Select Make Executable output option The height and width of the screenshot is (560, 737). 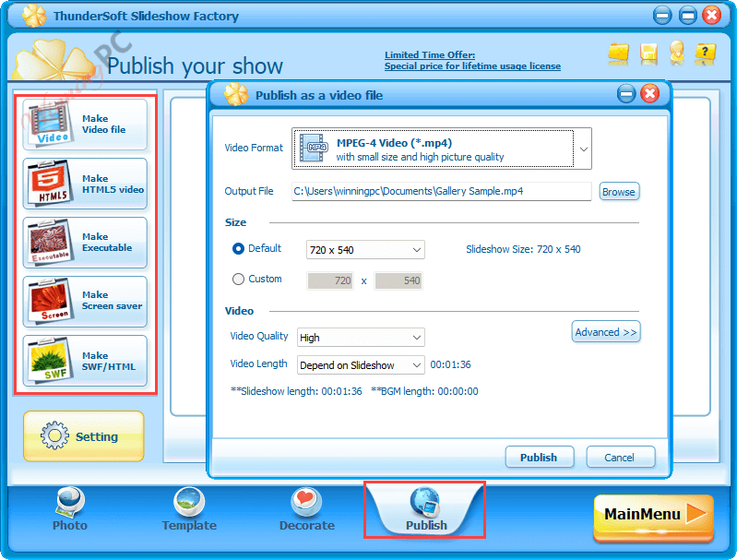click(85, 243)
